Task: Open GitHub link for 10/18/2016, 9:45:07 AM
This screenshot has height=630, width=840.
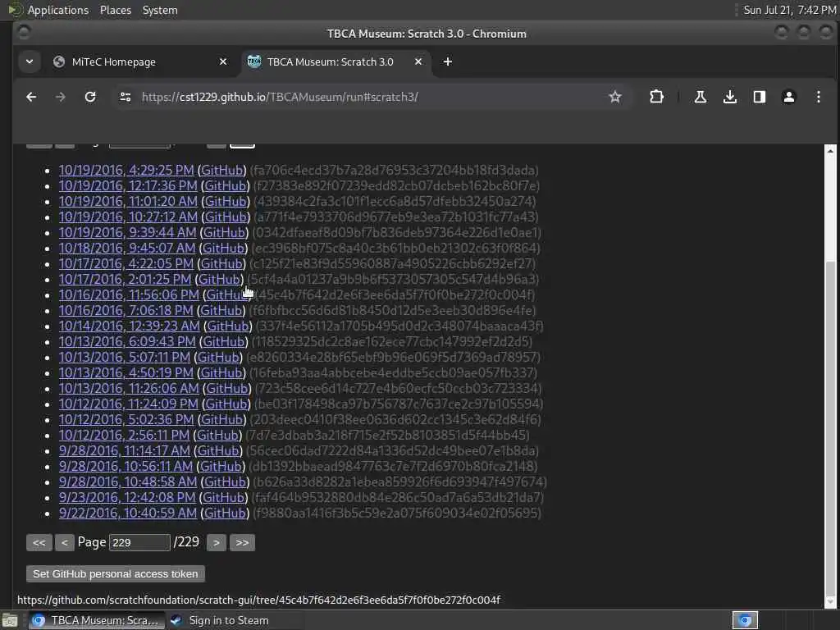Action: 223,248
